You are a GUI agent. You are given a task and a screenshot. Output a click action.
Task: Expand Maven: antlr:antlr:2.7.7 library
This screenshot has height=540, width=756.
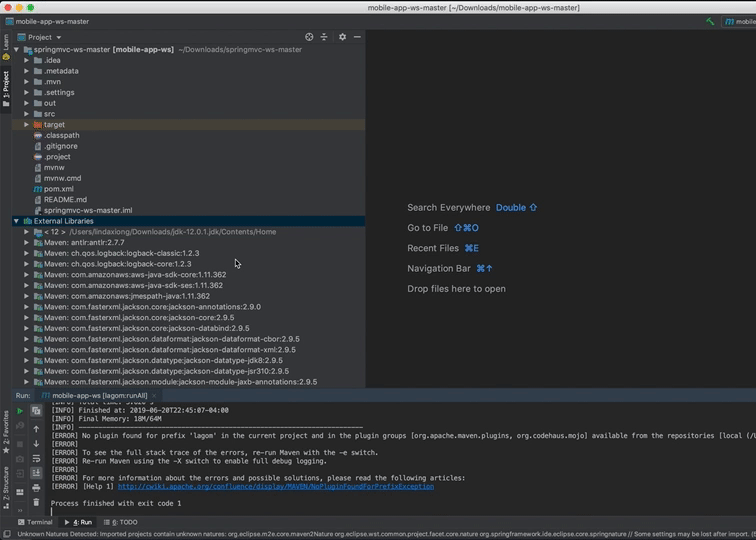[27, 243]
